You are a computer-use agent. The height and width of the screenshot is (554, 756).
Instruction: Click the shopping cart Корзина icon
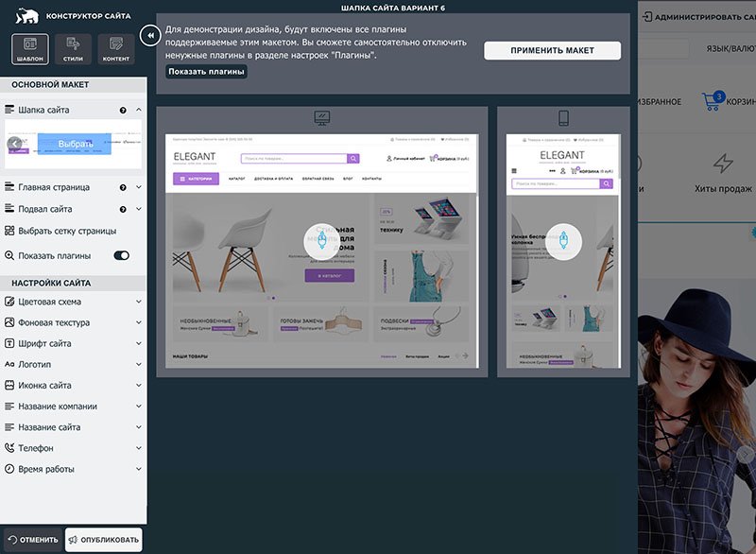coord(713,101)
